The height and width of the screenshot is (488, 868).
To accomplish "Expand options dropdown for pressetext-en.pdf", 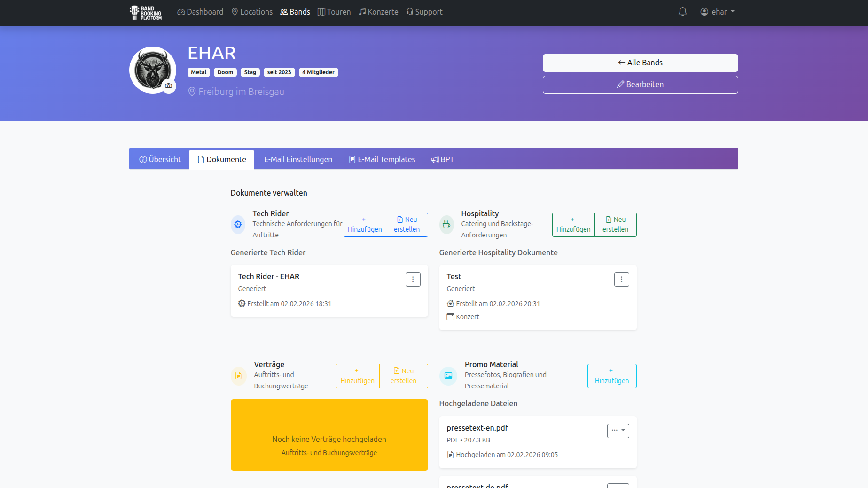I will pos(618,431).
